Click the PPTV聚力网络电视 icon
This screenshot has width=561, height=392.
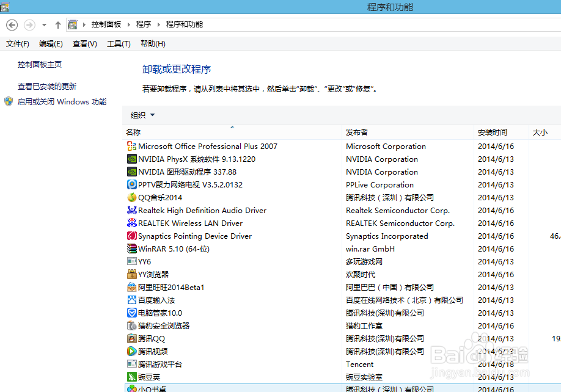[x=131, y=185]
